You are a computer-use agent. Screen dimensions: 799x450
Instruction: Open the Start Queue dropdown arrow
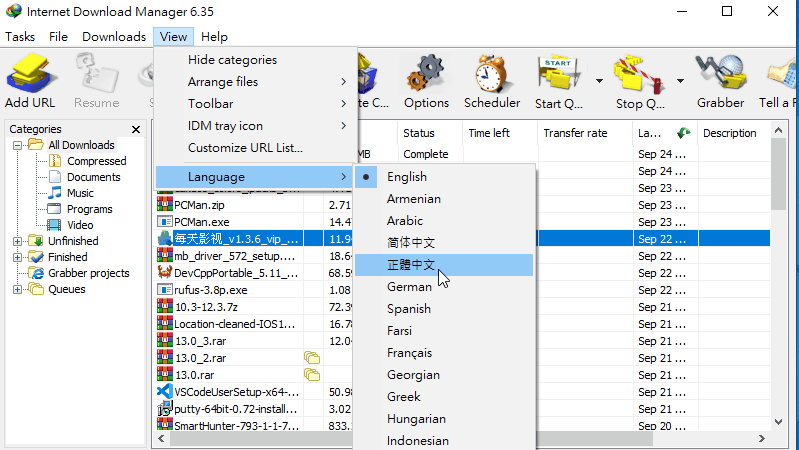(x=599, y=81)
